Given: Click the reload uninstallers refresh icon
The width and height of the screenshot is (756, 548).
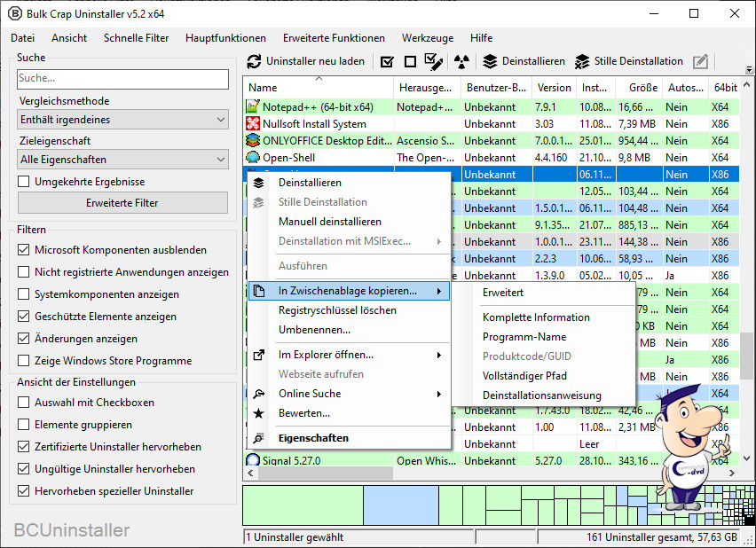Looking at the screenshot, I should click(x=254, y=62).
